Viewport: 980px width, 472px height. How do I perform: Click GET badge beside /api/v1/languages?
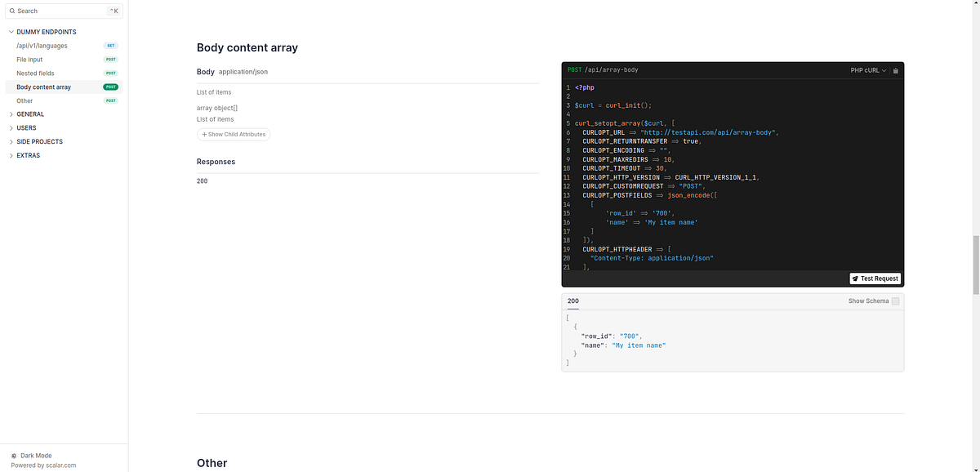pos(110,46)
